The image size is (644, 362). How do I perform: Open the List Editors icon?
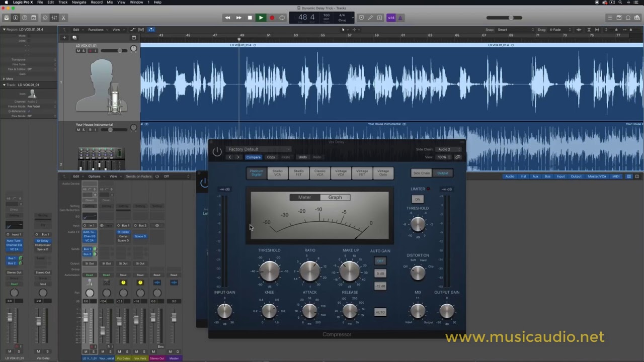tap(610, 18)
